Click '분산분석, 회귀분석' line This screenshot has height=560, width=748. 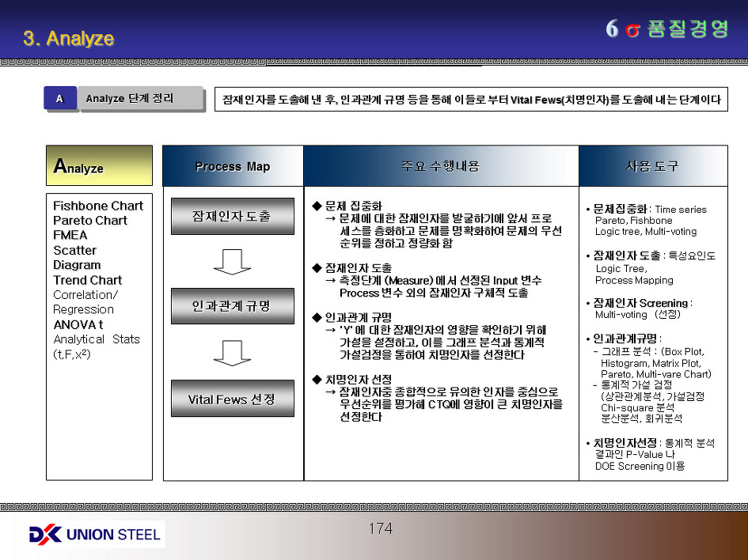point(642,419)
